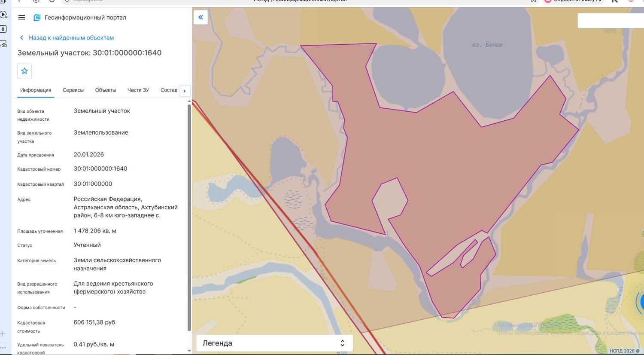Viewport: 644px width, 355px height.
Task: Collapse the info side panel
Action: 200,17
